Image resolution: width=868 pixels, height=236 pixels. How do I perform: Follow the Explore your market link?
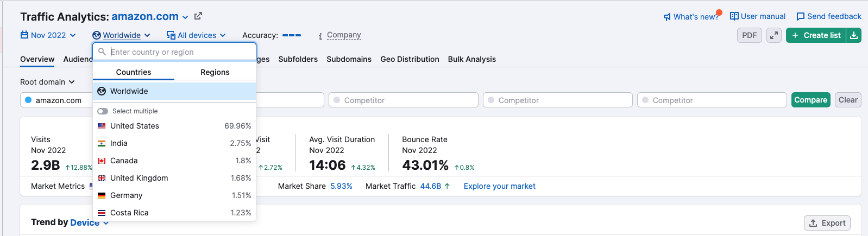499,186
